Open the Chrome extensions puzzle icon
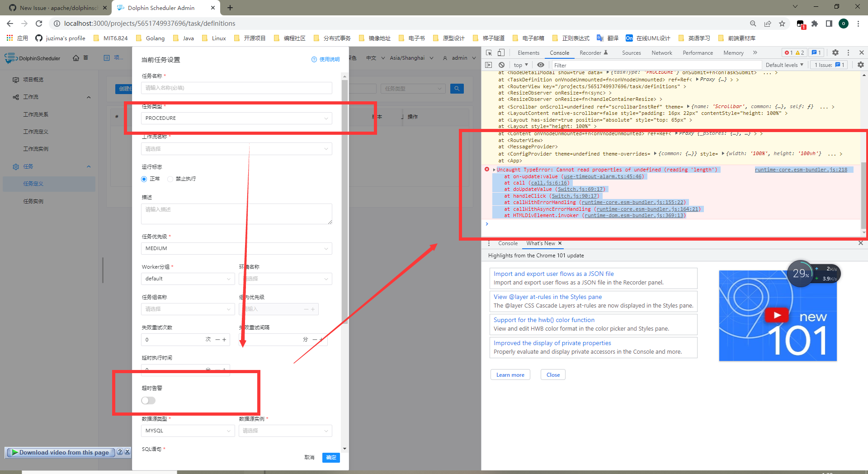 [815, 24]
